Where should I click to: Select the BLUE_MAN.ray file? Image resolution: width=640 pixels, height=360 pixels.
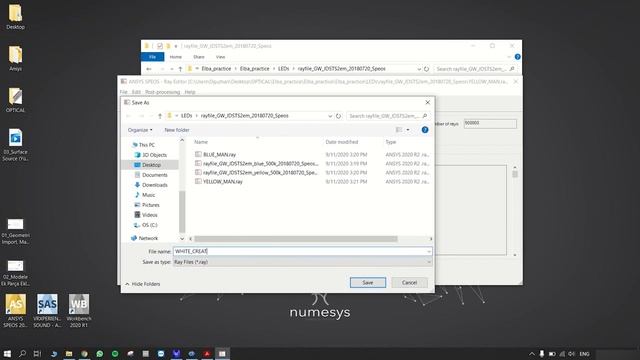point(220,155)
